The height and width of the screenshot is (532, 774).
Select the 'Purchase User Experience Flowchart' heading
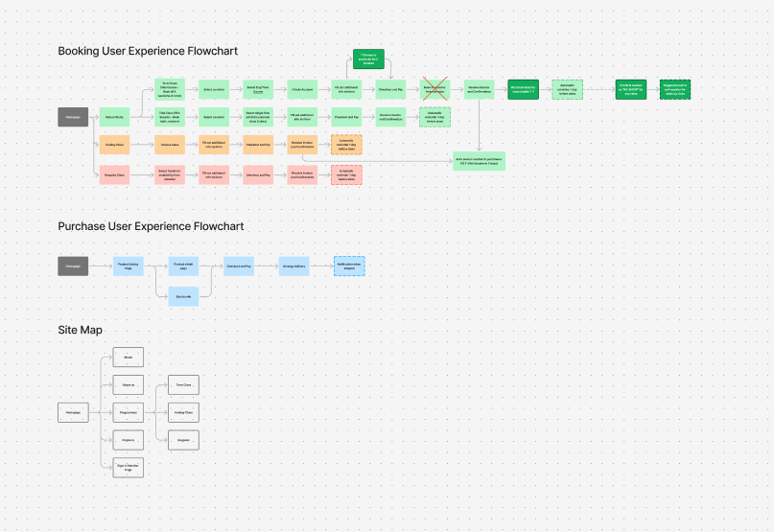coord(151,226)
